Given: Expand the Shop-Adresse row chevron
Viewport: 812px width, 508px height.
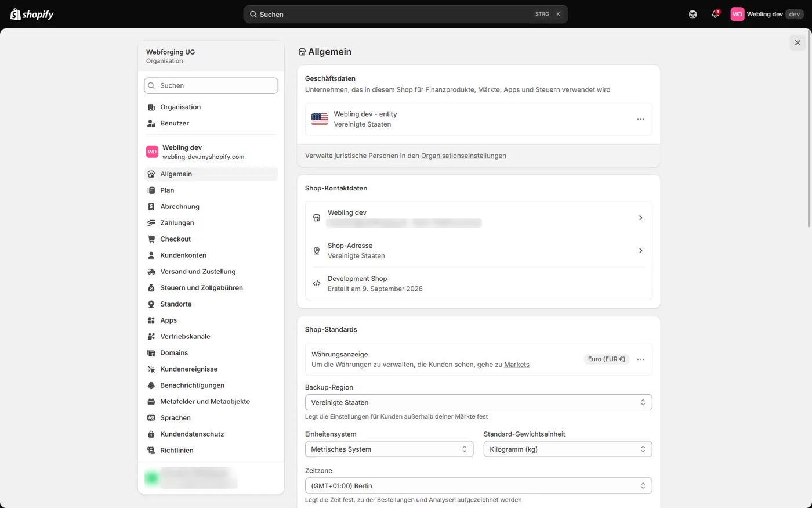Looking at the screenshot, I should (x=640, y=251).
